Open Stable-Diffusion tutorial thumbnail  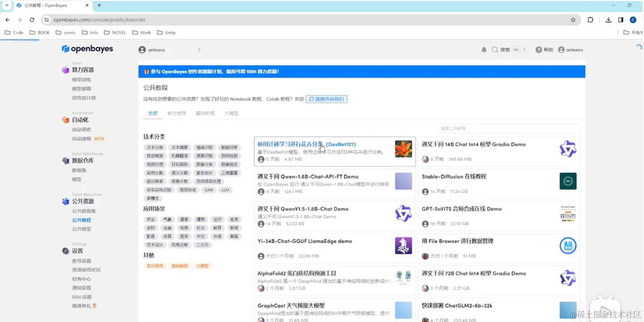(x=568, y=181)
